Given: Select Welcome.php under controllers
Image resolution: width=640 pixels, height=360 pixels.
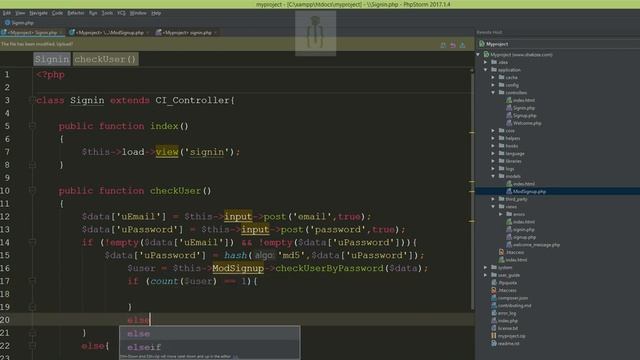Looking at the screenshot, I should [x=524, y=123].
